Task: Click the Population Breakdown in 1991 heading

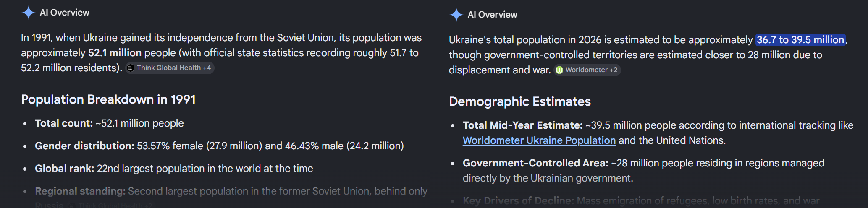Action: (x=108, y=99)
